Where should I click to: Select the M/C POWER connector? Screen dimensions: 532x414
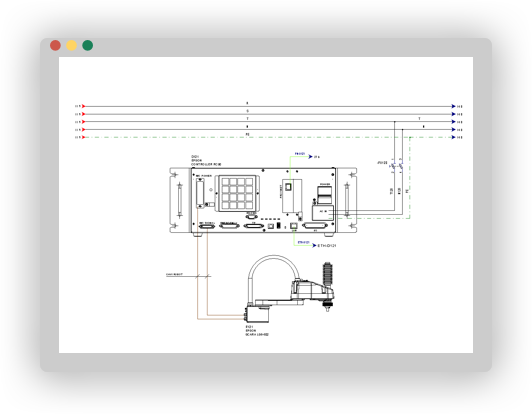[200, 193]
